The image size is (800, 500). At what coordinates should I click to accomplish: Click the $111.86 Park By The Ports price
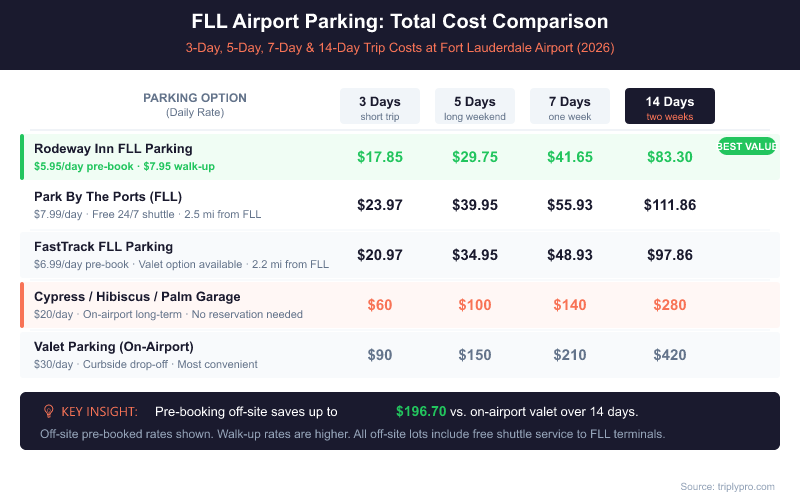670,205
